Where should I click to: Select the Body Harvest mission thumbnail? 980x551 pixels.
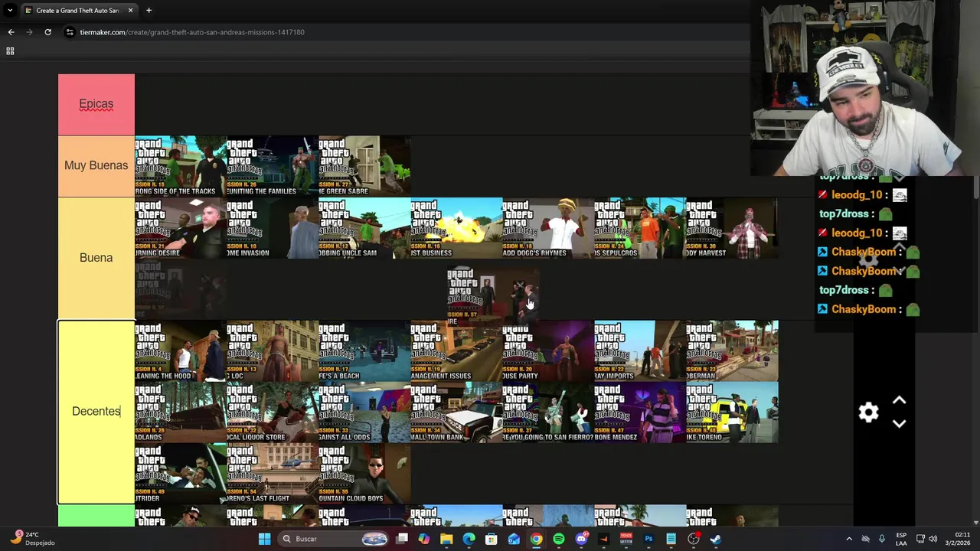pyautogui.click(x=732, y=228)
